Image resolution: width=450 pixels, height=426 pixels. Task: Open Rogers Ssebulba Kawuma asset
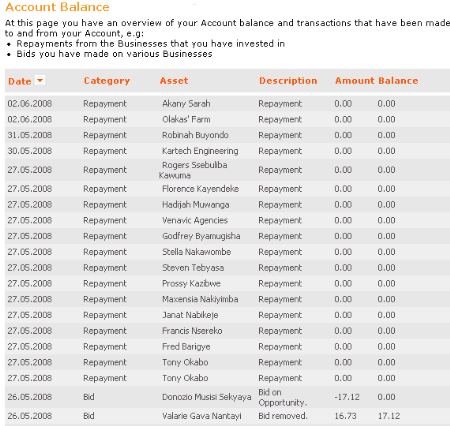pyautogui.click(x=193, y=170)
